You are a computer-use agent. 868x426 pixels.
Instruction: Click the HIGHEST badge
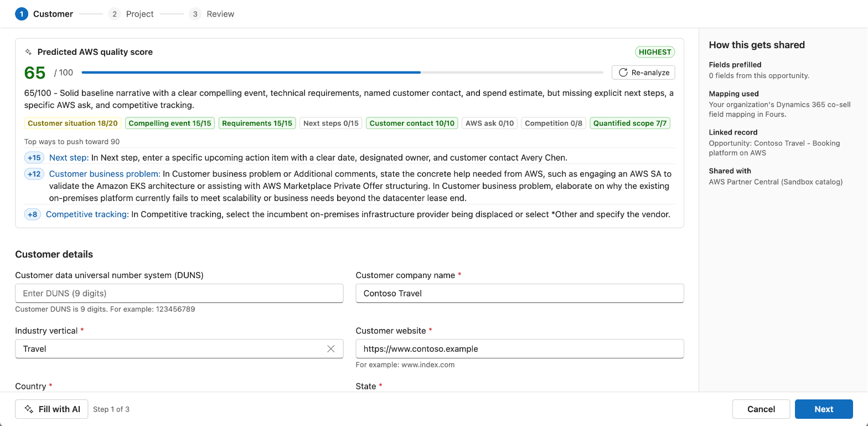(x=655, y=52)
